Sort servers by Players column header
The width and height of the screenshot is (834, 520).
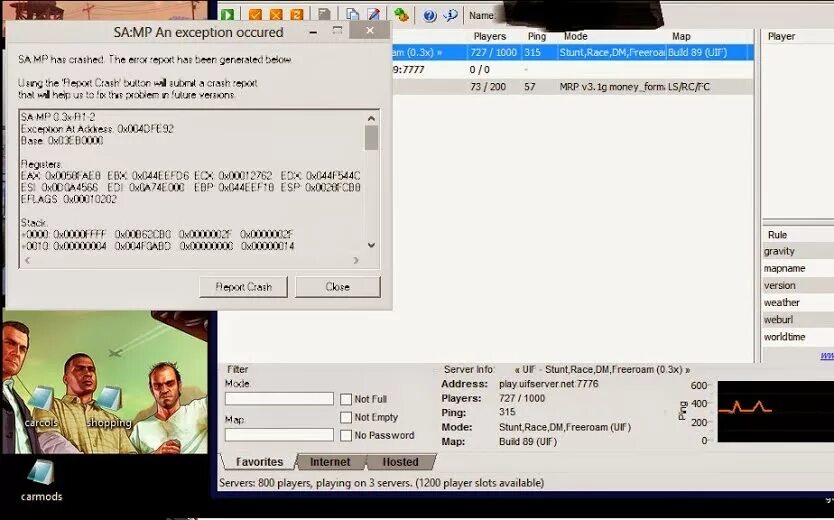click(489, 36)
